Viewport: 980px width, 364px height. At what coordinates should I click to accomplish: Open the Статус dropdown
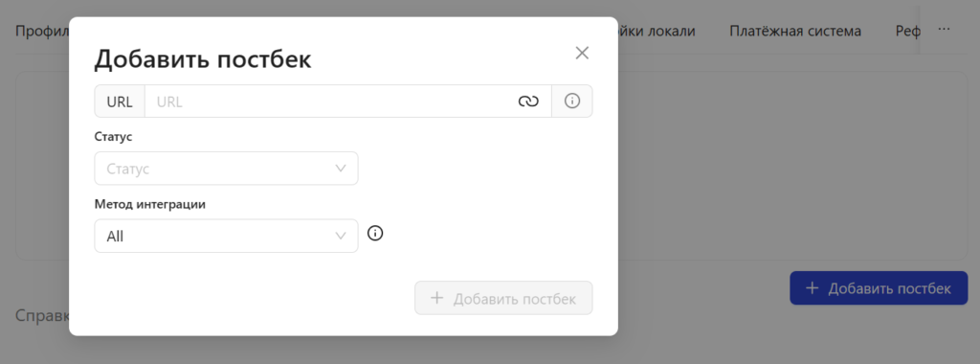pos(226,169)
